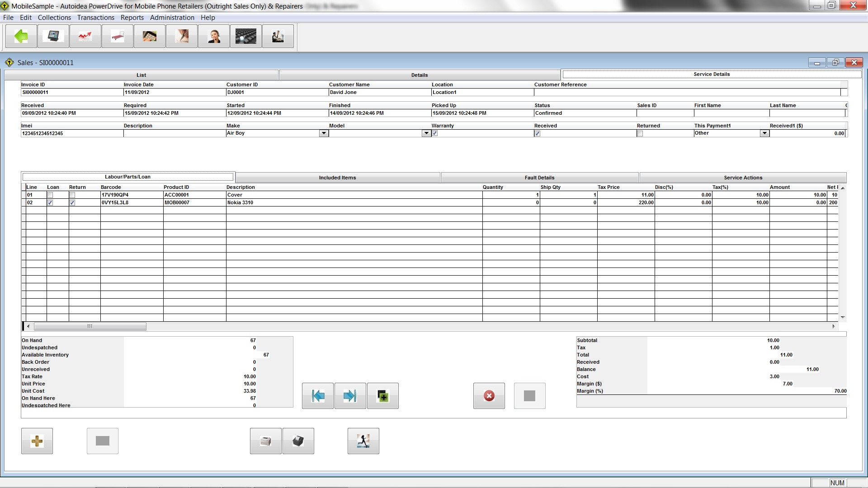
Task: Open the Model dropdown arrow
Action: click(x=426, y=133)
